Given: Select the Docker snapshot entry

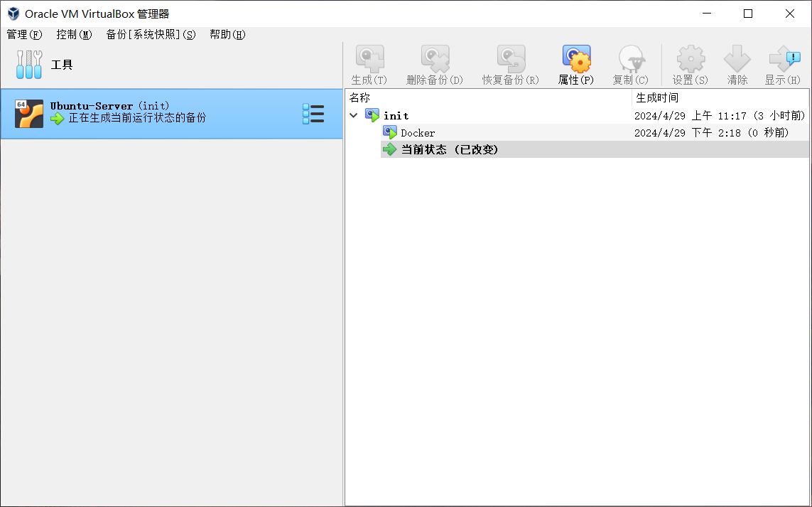Looking at the screenshot, I should tap(418, 133).
